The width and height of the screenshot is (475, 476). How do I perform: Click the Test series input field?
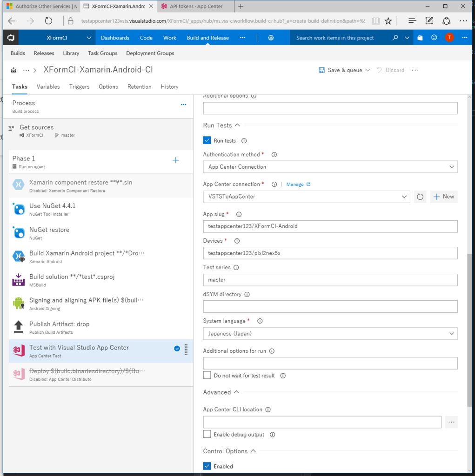pyautogui.click(x=330, y=280)
